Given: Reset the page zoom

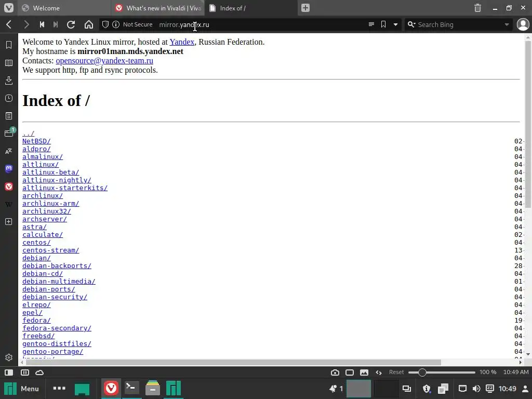Looking at the screenshot, I should tap(396, 372).
